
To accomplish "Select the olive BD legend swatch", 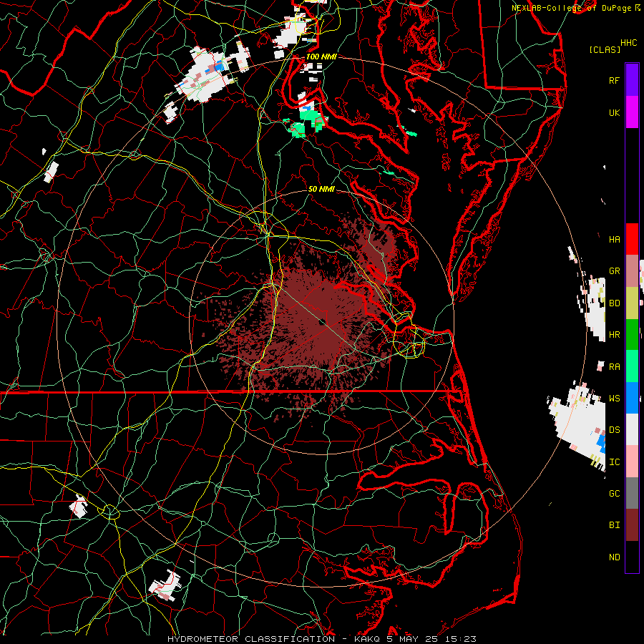I will tap(632, 303).
